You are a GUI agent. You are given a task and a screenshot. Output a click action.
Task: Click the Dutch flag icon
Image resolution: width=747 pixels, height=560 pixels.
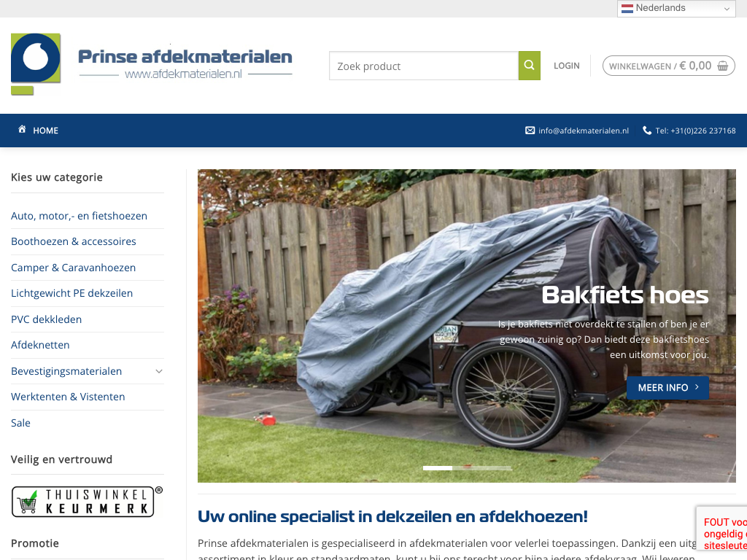pos(627,9)
